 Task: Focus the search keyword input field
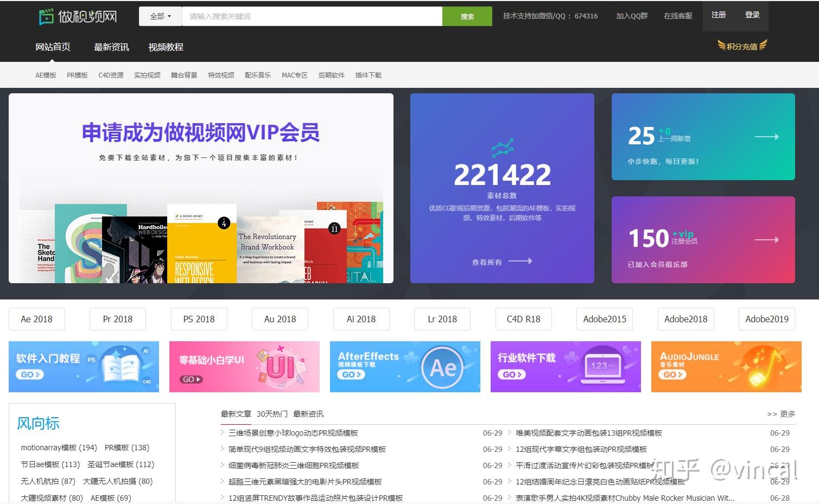tap(312, 16)
